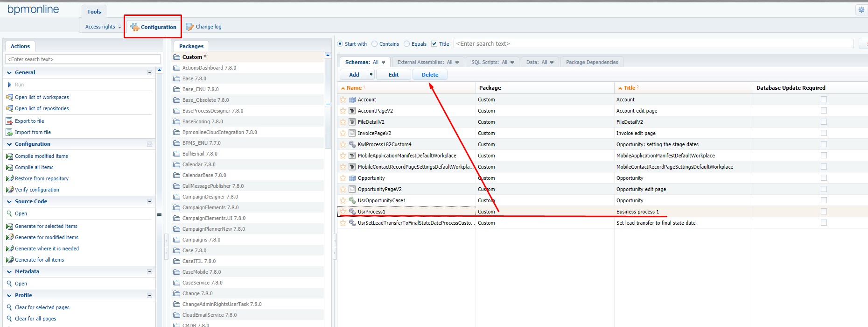The height and width of the screenshot is (327, 868).
Task: Open the Add button dropdown arrow
Action: point(371,75)
